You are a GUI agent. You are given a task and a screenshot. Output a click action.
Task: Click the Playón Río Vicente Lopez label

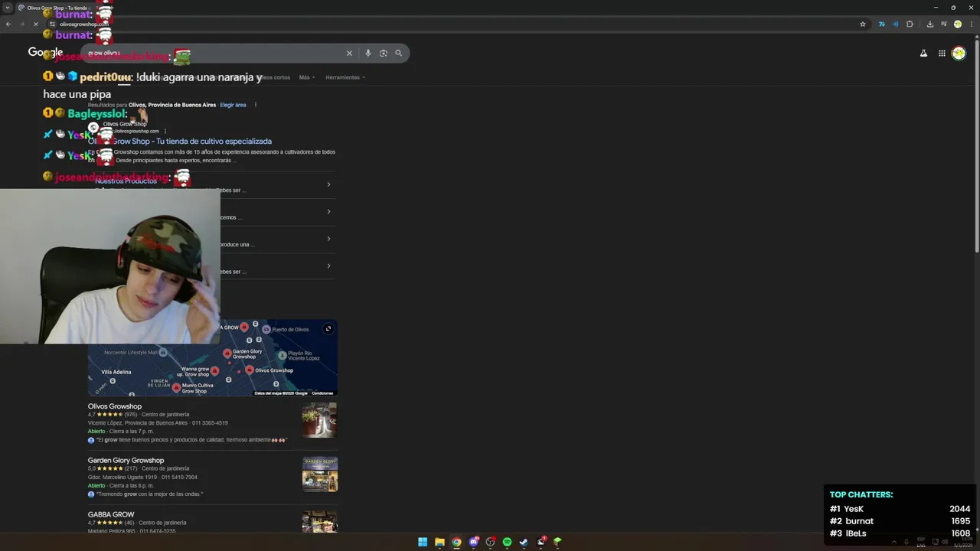304,356
